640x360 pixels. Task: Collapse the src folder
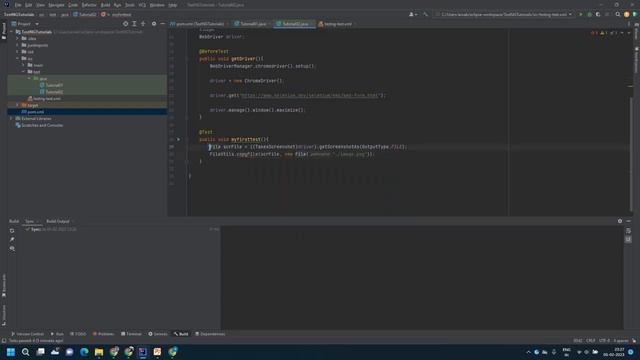pyautogui.click(x=18, y=58)
